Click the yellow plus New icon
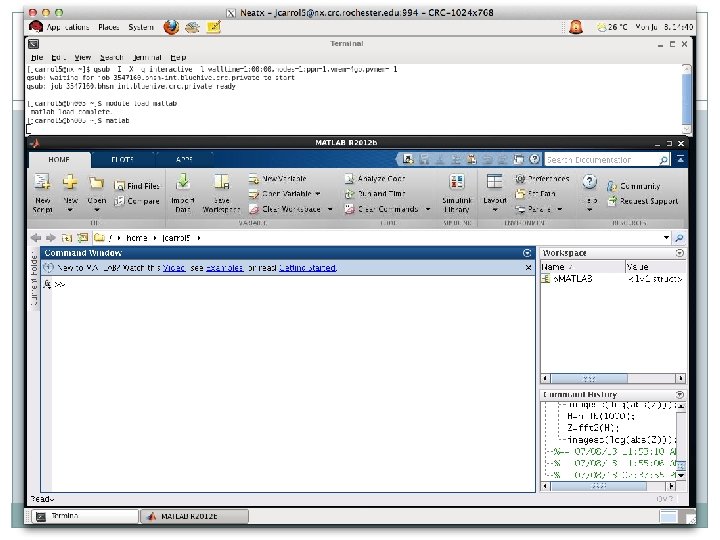The width and height of the screenshot is (720, 540). coord(70,183)
